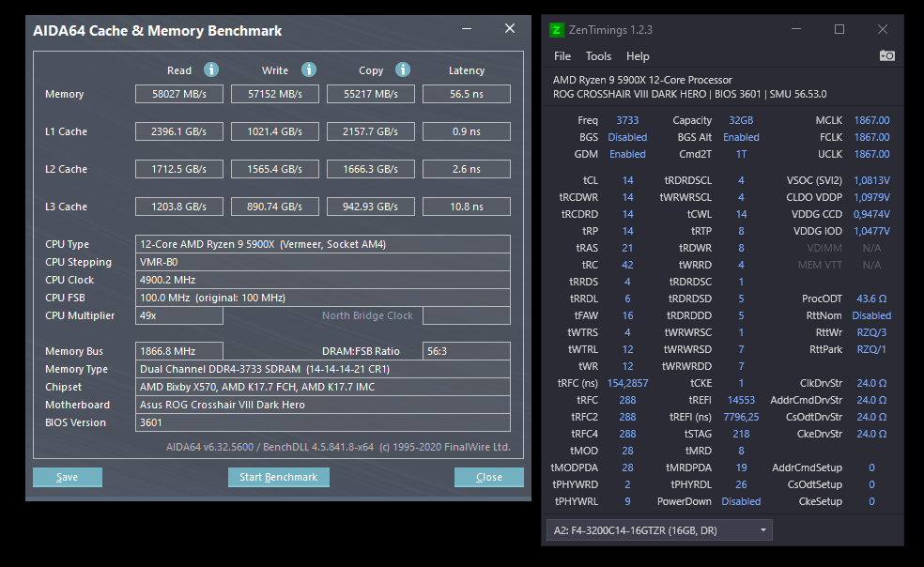
Task: Click L1 Cache Write value 1021.4 GB/s
Action: click(x=274, y=131)
